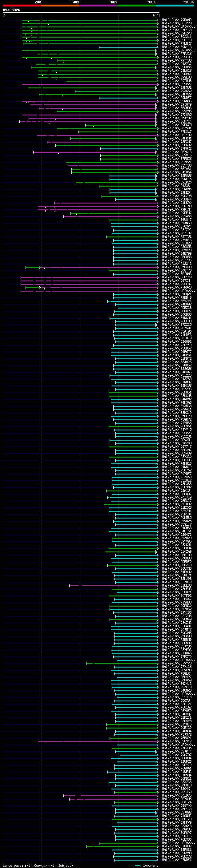Click hit label UniRef100_Q681Y9
This screenshot has width=197, height=868.
point(177,277)
